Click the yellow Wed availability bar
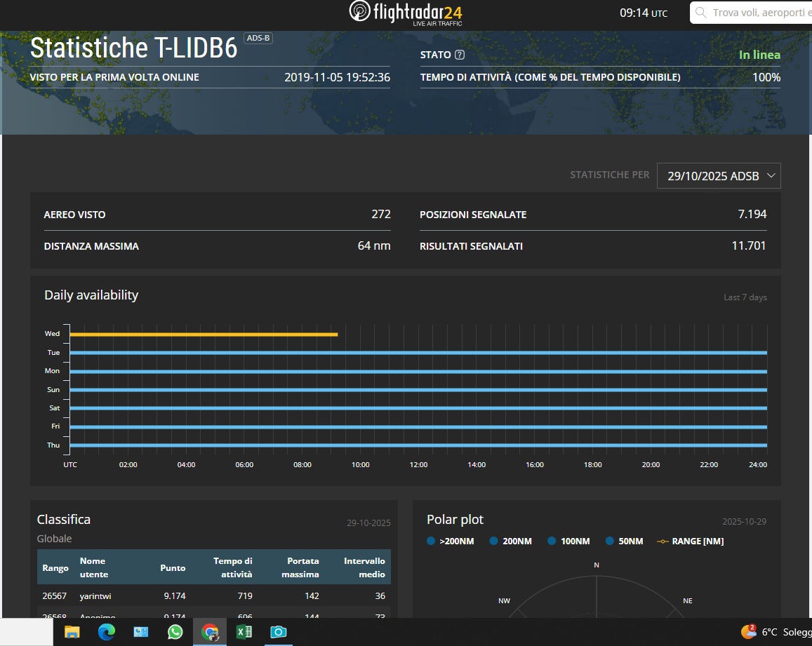 [204, 335]
